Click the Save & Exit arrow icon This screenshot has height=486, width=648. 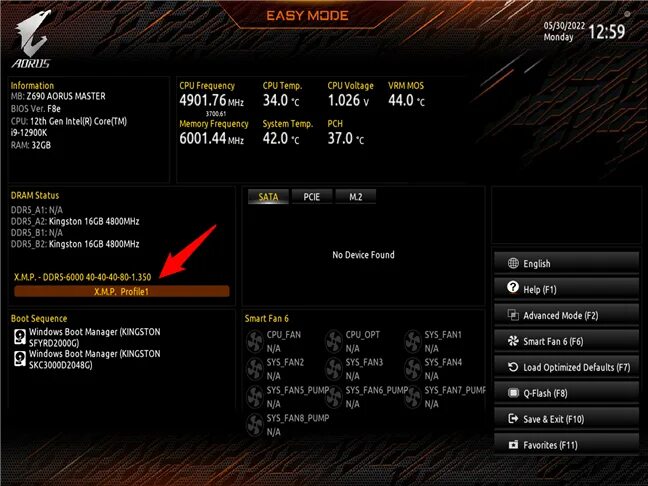tap(513, 419)
